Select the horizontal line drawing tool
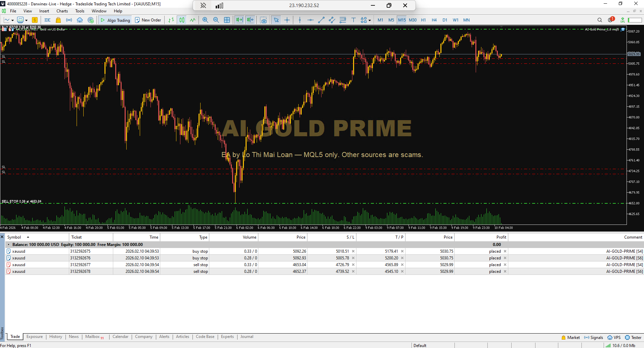Viewport: 644px width, 348px height. (310, 20)
